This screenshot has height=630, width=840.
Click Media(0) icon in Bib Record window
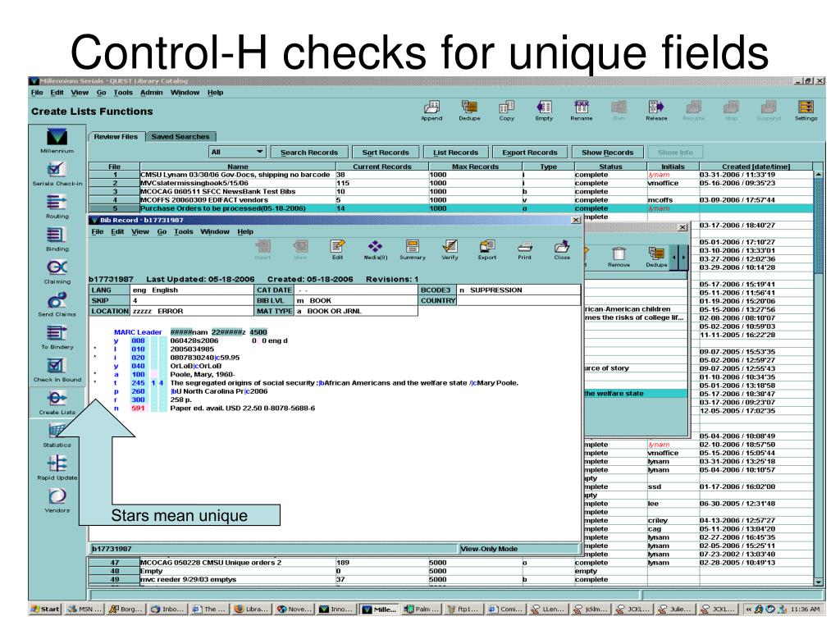(x=375, y=249)
